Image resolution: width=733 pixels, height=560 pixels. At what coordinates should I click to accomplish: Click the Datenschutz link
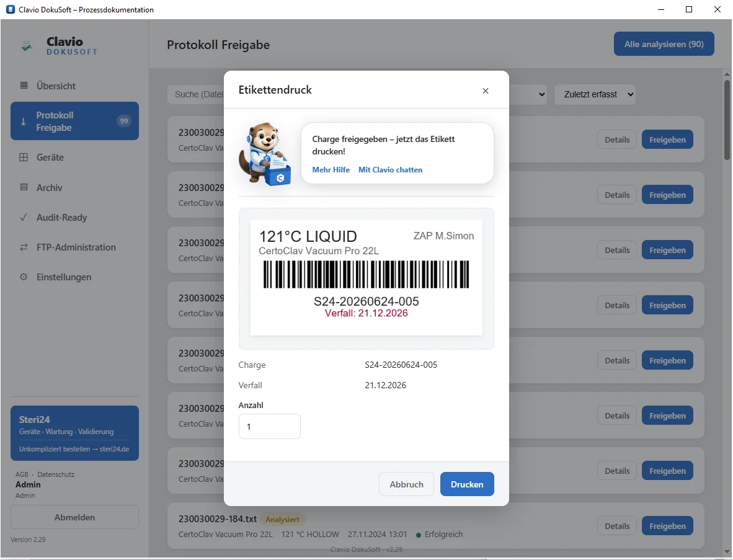[x=56, y=474]
